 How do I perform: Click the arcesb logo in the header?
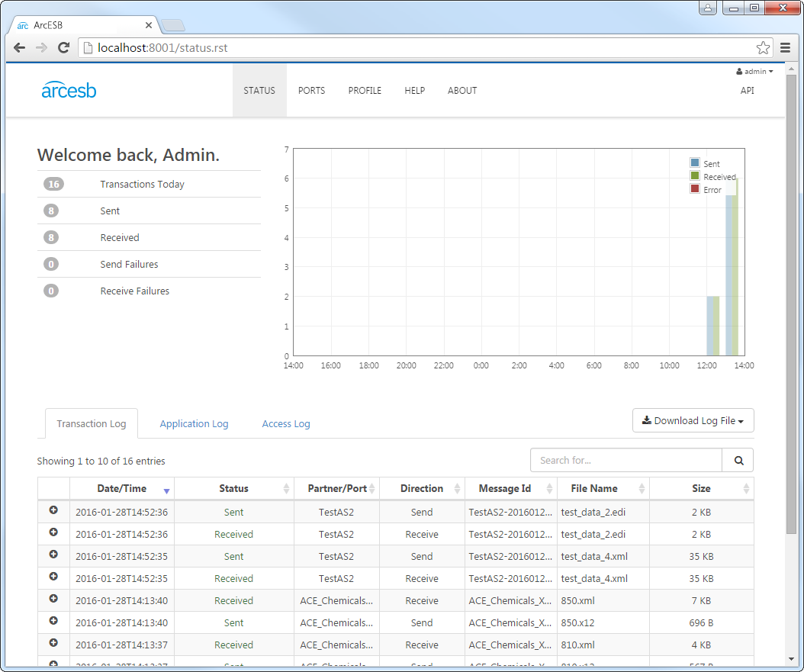(69, 89)
